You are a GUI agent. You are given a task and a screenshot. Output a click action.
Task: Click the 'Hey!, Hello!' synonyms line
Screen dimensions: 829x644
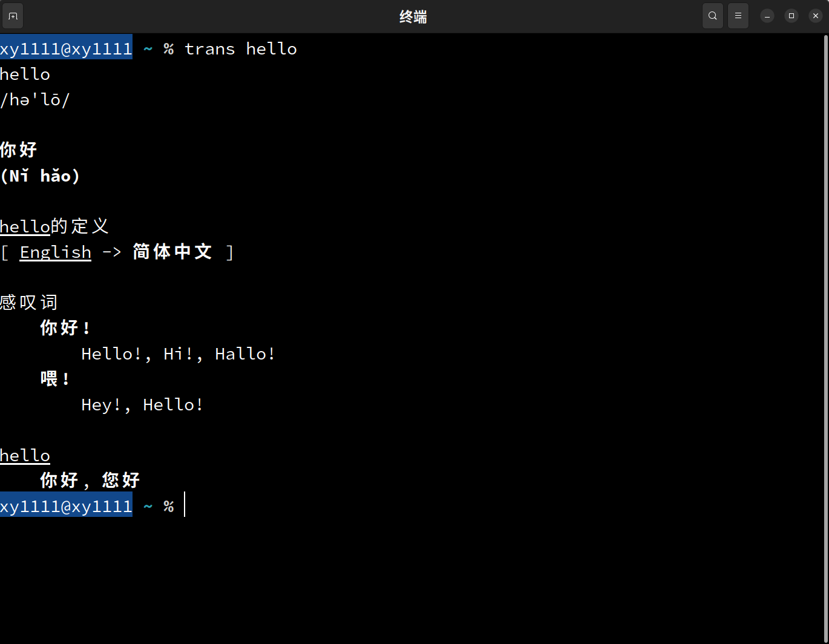[142, 404]
